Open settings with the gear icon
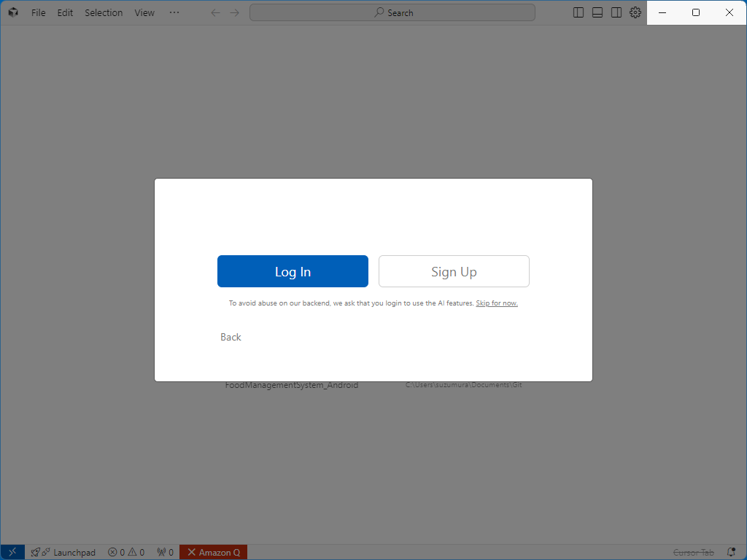The image size is (747, 560). pos(635,12)
